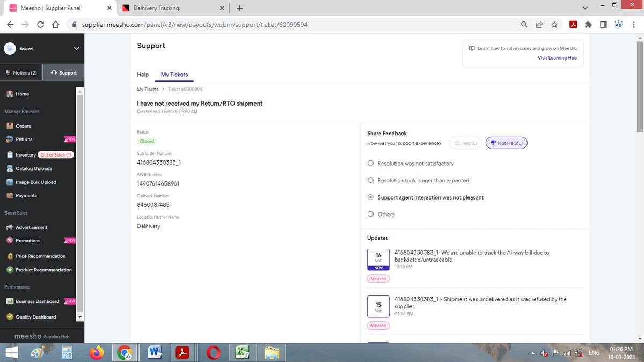The width and height of the screenshot is (644, 362).
Task: Click My Tickets breadcrumb link
Action: click(148, 90)
